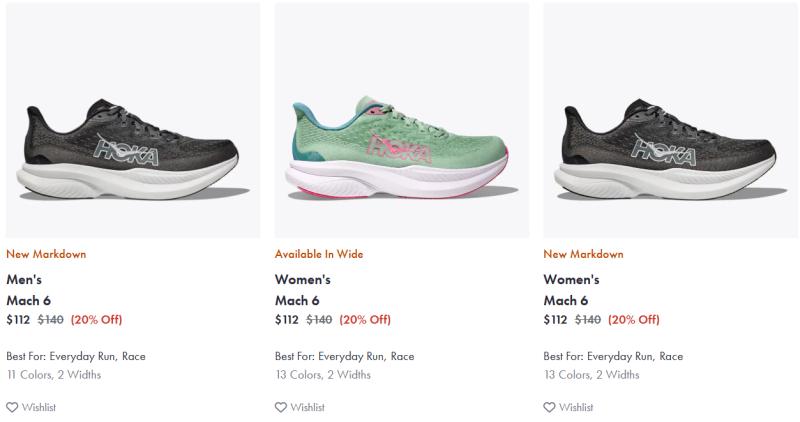Screen dimensions: 800x422
Task: Open the black Men's Mach 6 shoe image
Action: pyautogui.click(x=133, y=145)
